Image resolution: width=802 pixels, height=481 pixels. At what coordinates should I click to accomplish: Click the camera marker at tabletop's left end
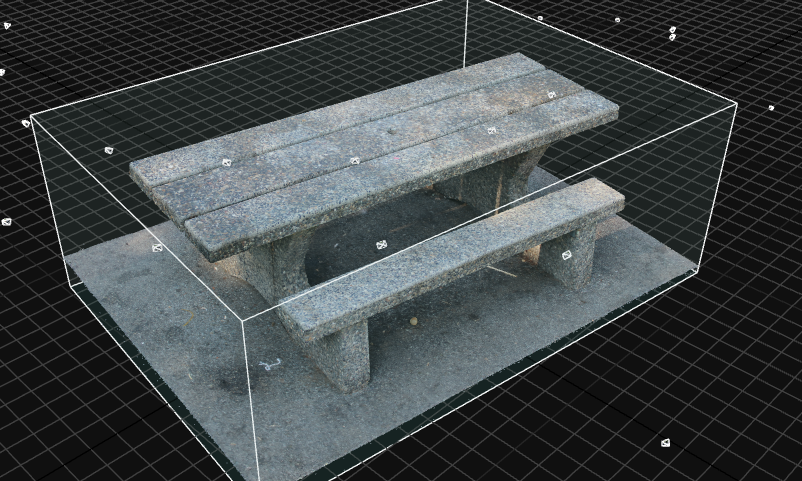point(227,163)
